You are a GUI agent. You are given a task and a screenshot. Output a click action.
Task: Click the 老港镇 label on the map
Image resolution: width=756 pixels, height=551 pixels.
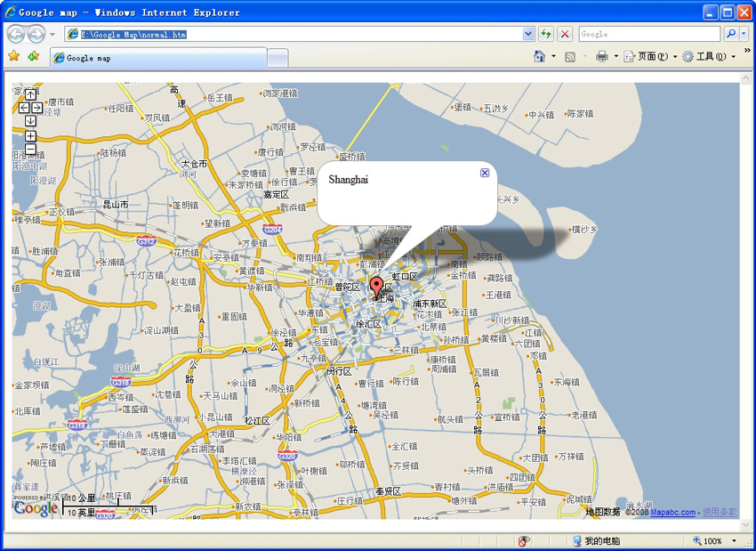583,415
